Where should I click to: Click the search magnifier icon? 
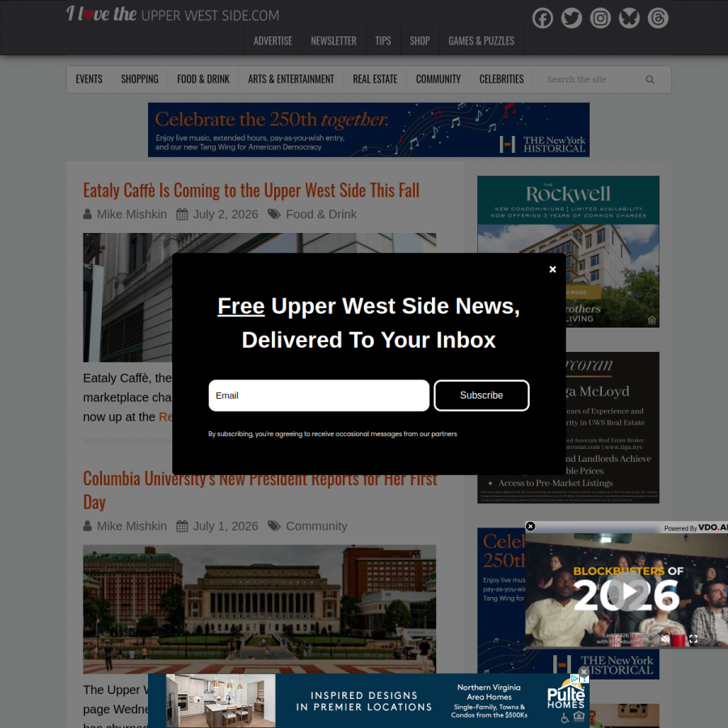click(x=650, y=79)
